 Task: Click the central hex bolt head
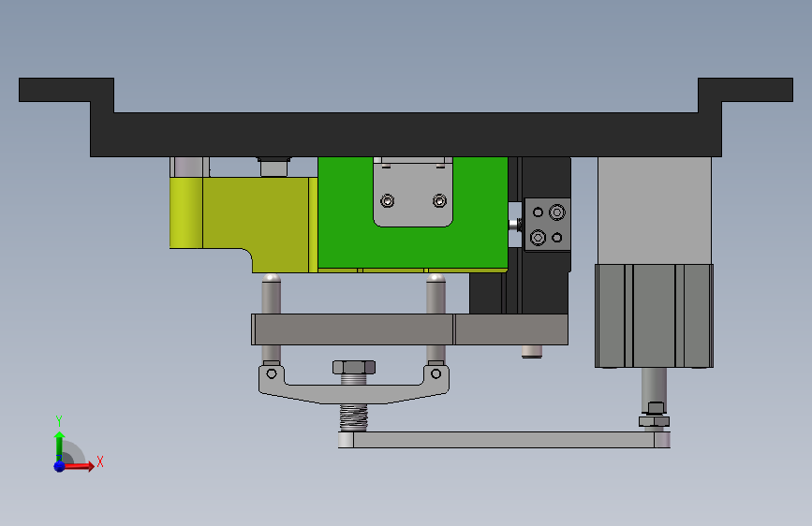coord(354,368)
